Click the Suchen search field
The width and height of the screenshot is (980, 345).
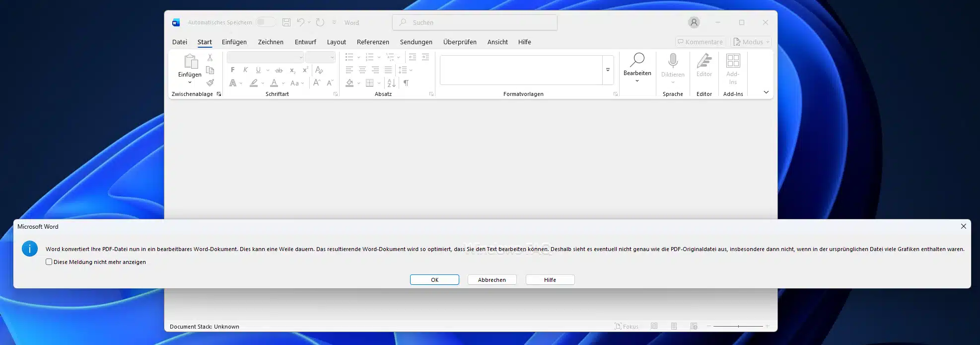coord(475,22)
